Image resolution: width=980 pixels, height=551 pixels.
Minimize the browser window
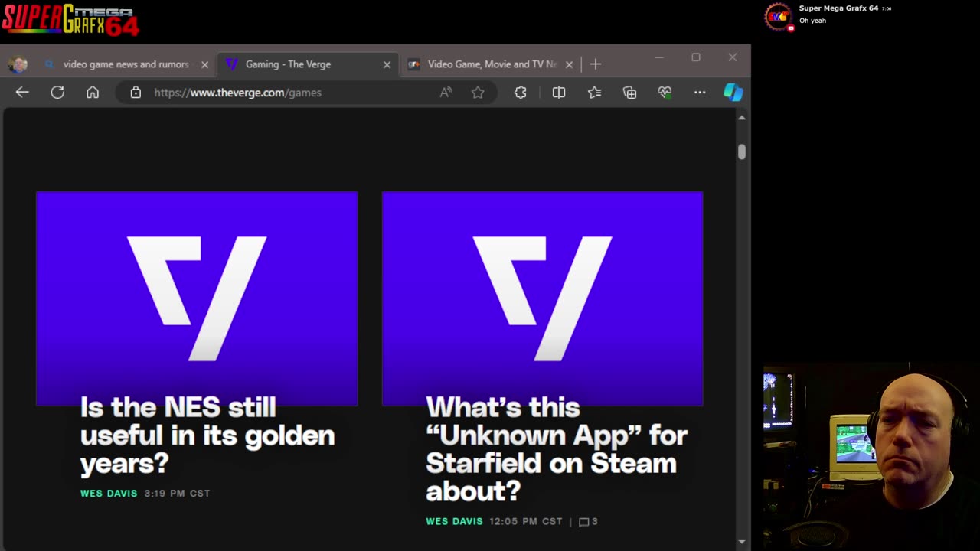[x=659, y=57]
